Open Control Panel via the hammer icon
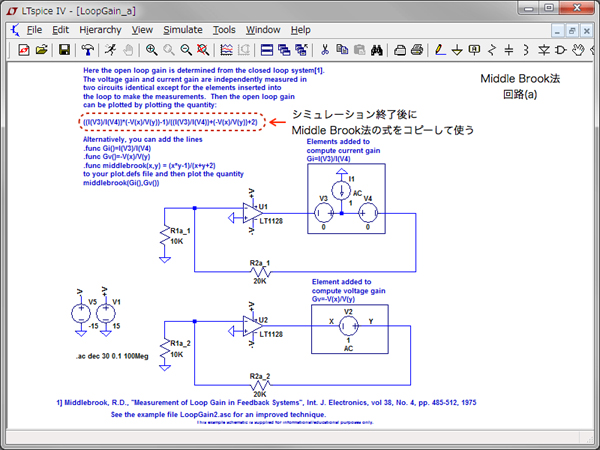The width and height of the screenshot is (600, 450). tap(88, 49)
